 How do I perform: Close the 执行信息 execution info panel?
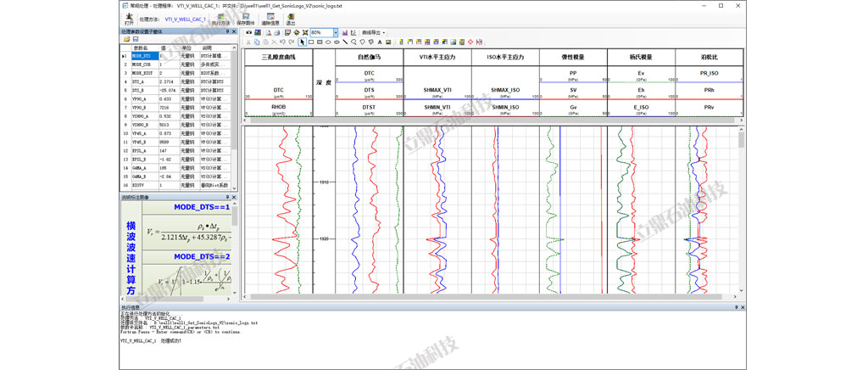(743, 307)
